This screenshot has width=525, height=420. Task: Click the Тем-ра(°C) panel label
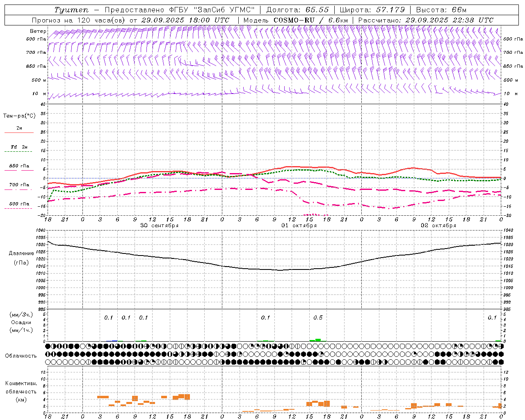(x=19, y=116)
